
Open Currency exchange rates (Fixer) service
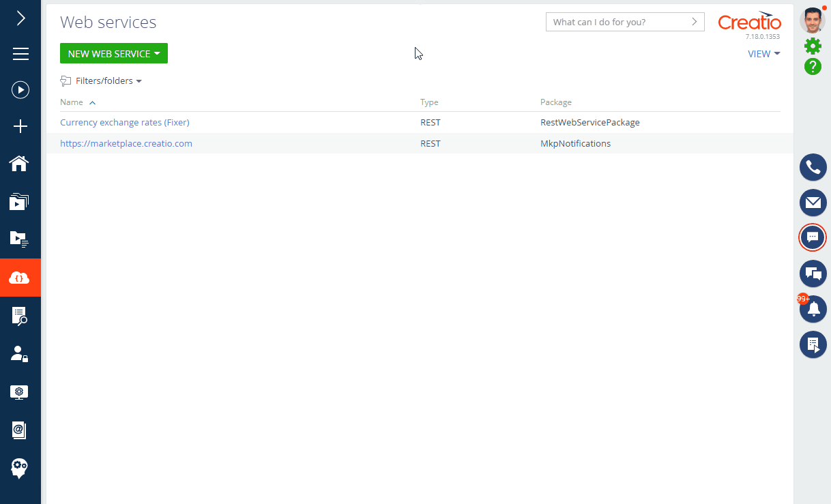tap(125, 123)
